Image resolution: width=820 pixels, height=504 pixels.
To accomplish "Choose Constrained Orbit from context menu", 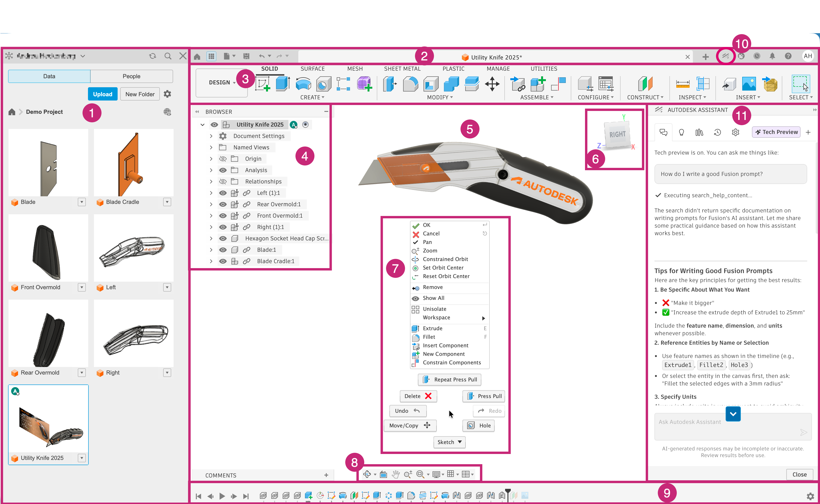I will (449, 259).
